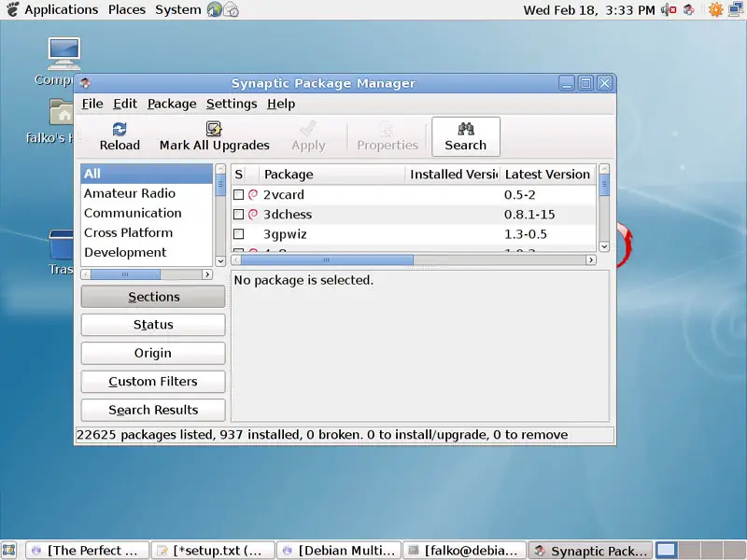Open the Places menu in top panel
Viewport: 747px width, 560px height.
pos(127,9)
